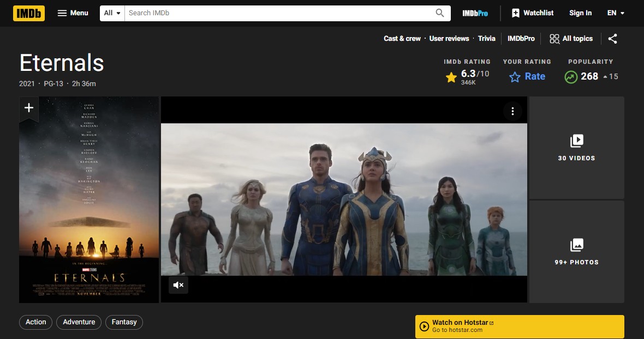Open the 99+ Photos tile
Screen dimensions: 644x339
tap(577, 252)
